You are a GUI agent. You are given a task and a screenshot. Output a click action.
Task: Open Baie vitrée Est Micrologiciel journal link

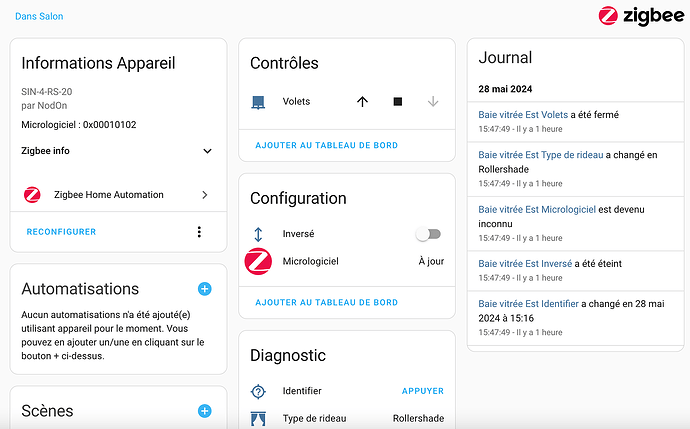[537, 209]
